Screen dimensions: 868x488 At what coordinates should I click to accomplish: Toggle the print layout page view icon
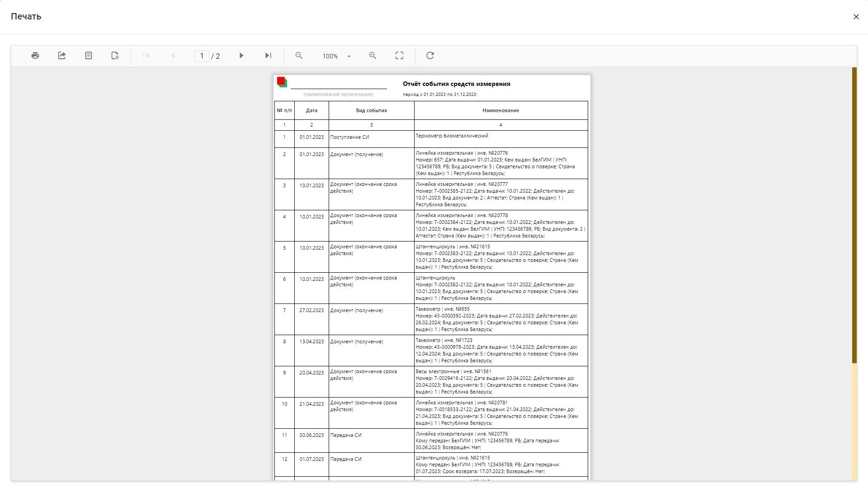pyautogui.click(x=89, y=56)
